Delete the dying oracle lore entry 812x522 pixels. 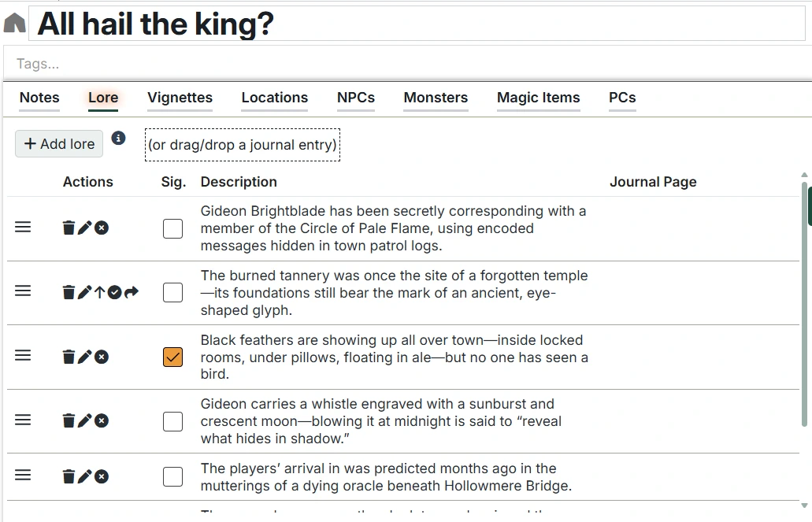(x=69, y=477)
